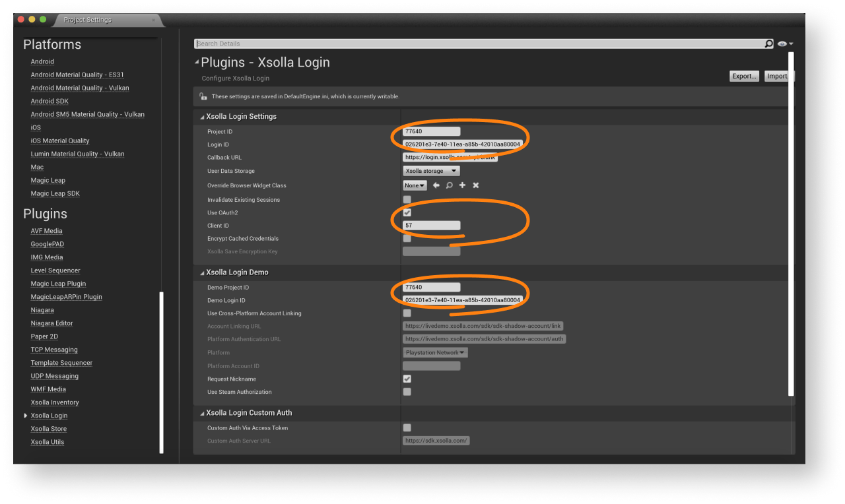Click the back arrow beside Override Browser Widget Class
The height and width of the screenshot is (504, 845).
click(x=436, y=185)
